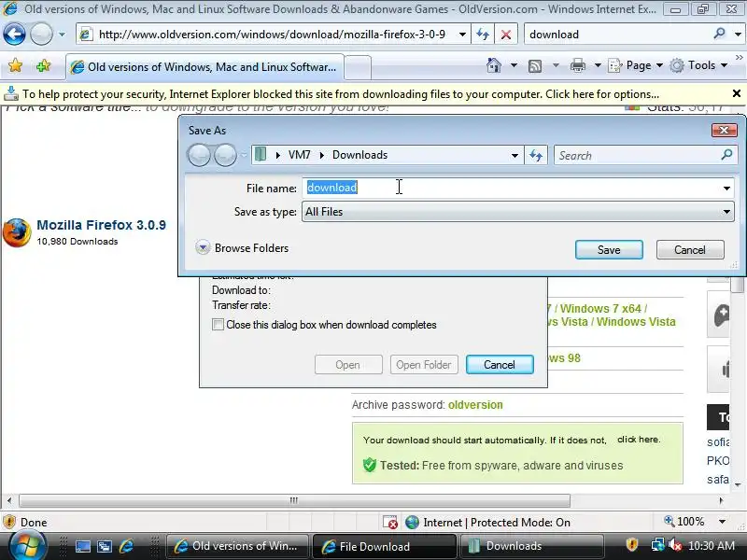Click the muted volume tray icon

click(x=674, y=545)
